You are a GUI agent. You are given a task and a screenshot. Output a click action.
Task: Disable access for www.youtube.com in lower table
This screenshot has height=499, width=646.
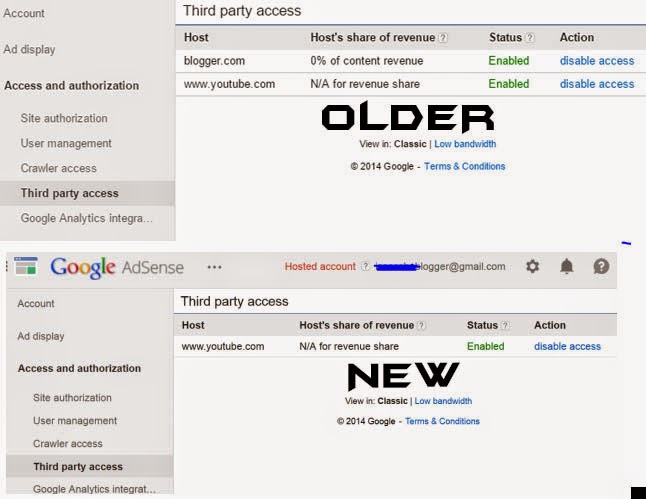click(x=567, y=347)
